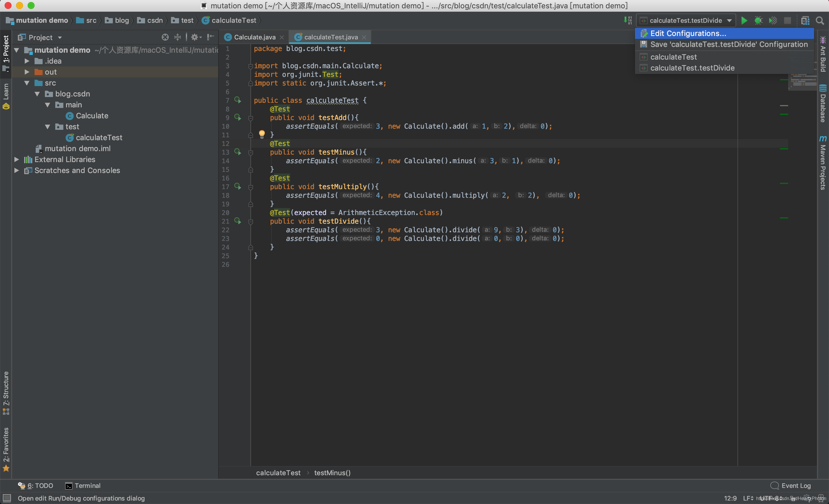
Task: Open Search Everywhere magnifier icon
Action: [x=820, y=20]
